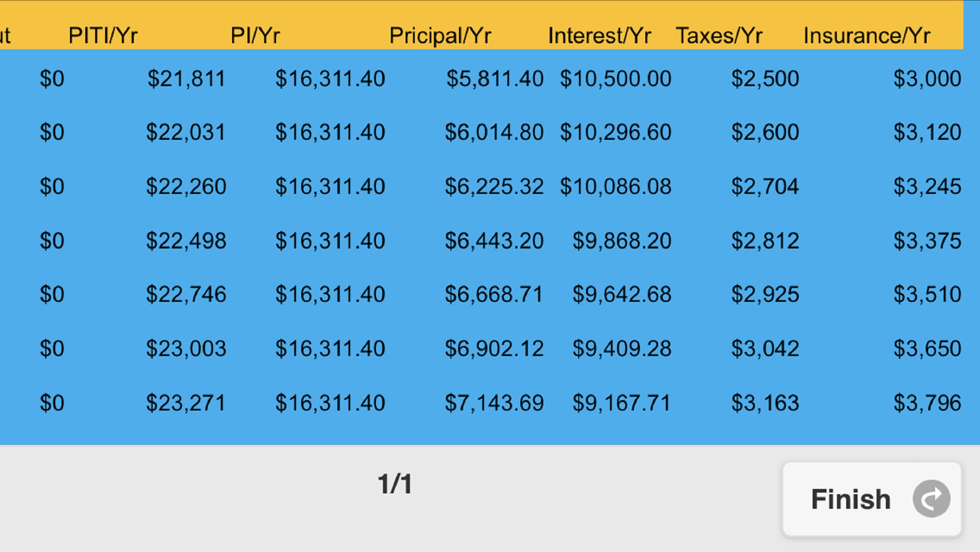980x552 pixels.
Task: Select the $22,498 PITI cell
Action: pyautogui.click(x=186, y=241)
